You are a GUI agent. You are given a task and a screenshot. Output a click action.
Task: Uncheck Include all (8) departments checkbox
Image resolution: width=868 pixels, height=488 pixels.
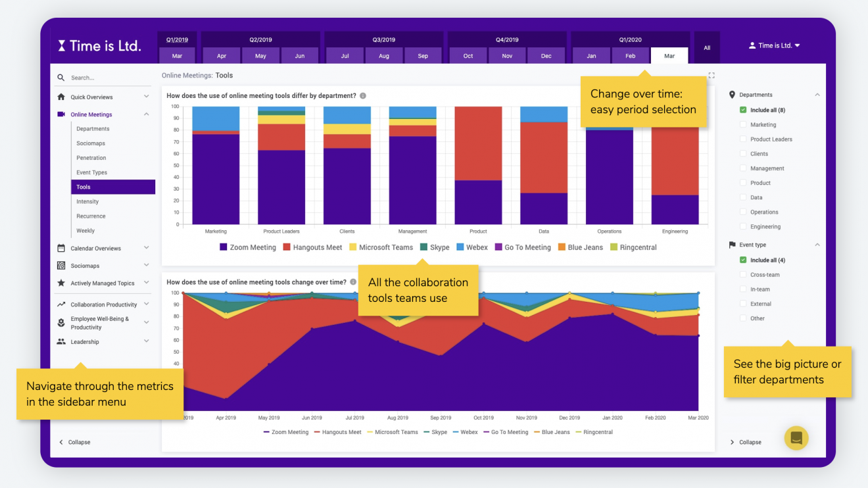(743, 110)
